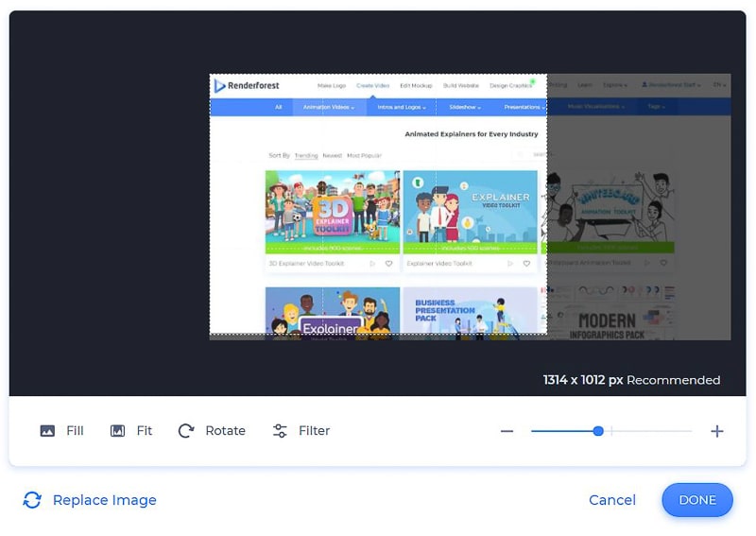756x536 pixels.
Task: Click the Replace Image link
Action: [105, 500]
